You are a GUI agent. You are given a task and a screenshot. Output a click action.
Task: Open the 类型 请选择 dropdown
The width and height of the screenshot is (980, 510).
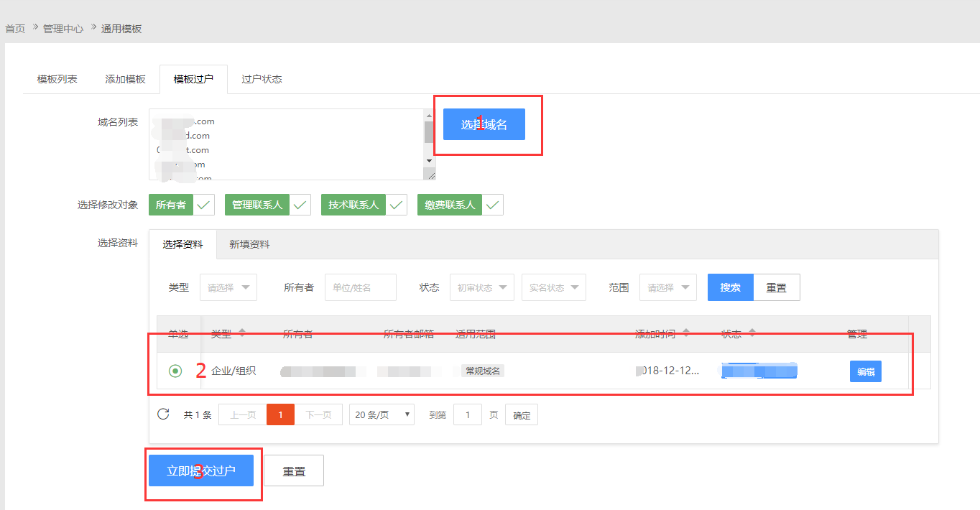pyautogui.click(x=228, y=287)
